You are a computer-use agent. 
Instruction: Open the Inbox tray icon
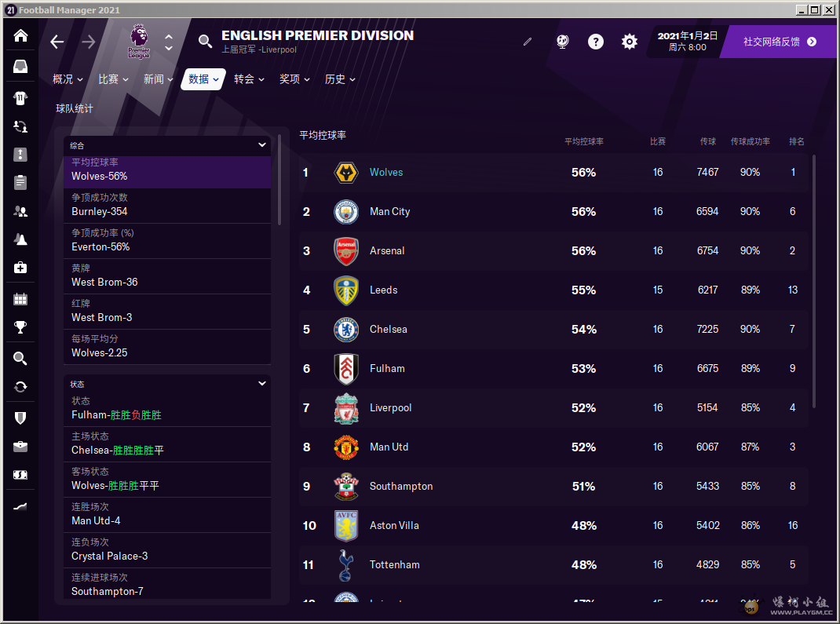20,67
